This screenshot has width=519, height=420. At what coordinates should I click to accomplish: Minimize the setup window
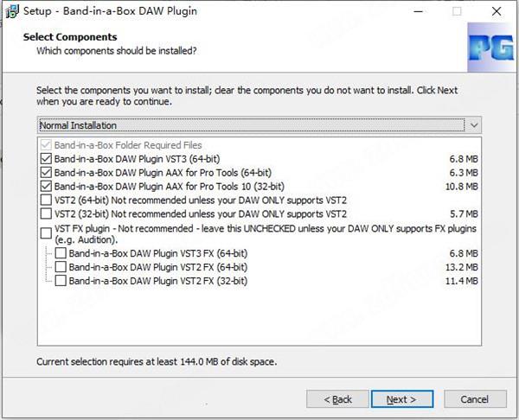pyautogui.click(x=419, y=11)
